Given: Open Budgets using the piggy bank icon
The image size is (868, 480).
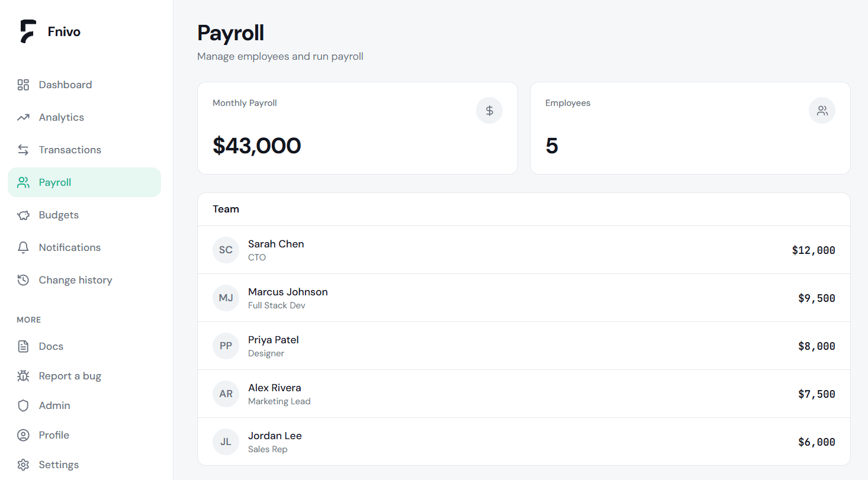Looking at the screenshot, I should tap(23, 215).
